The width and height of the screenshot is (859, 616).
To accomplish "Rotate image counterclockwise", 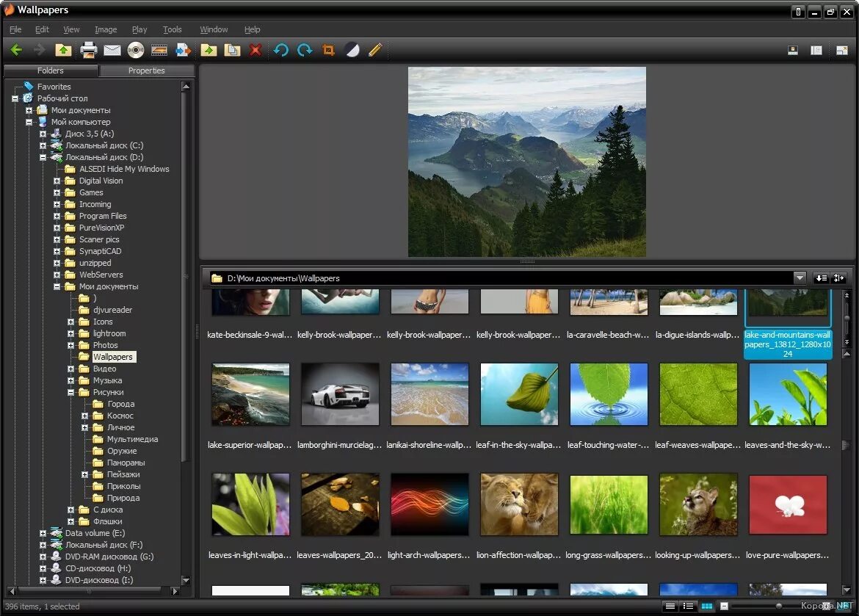I will point(281,51).
